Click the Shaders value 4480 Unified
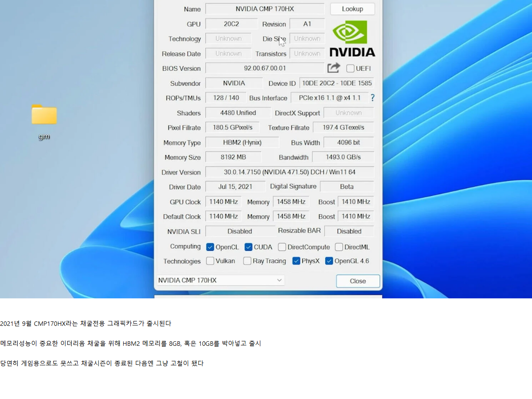Screen dimensions: 532x399 pyautogui.click(x=238, y=113)
